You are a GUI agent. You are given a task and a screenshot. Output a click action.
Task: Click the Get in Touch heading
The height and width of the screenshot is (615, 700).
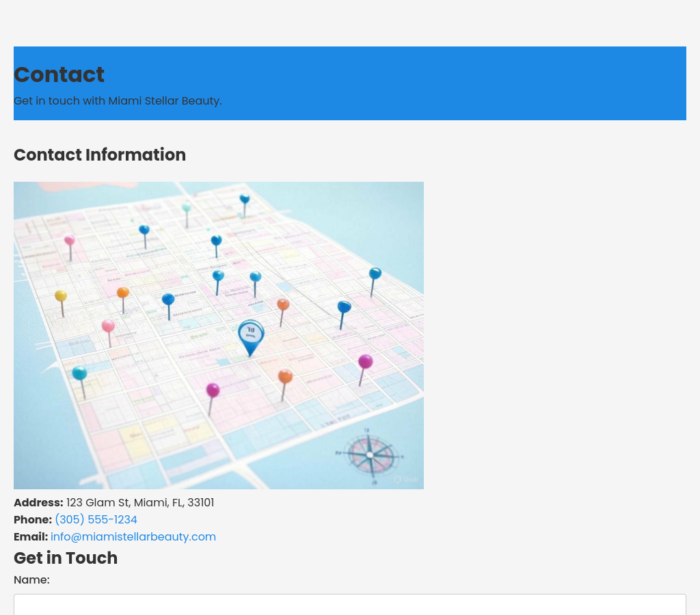coord(66,558)
